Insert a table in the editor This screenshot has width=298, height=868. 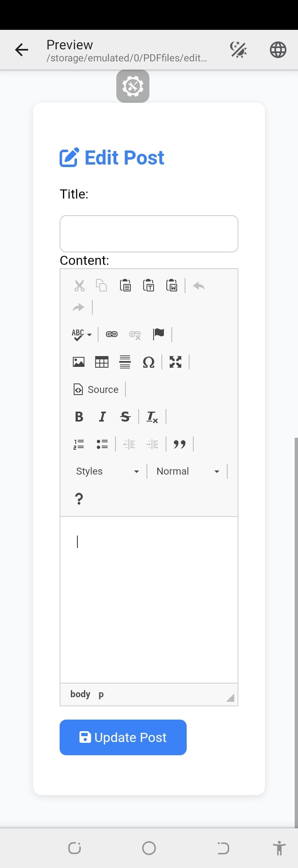pos(102,362)
